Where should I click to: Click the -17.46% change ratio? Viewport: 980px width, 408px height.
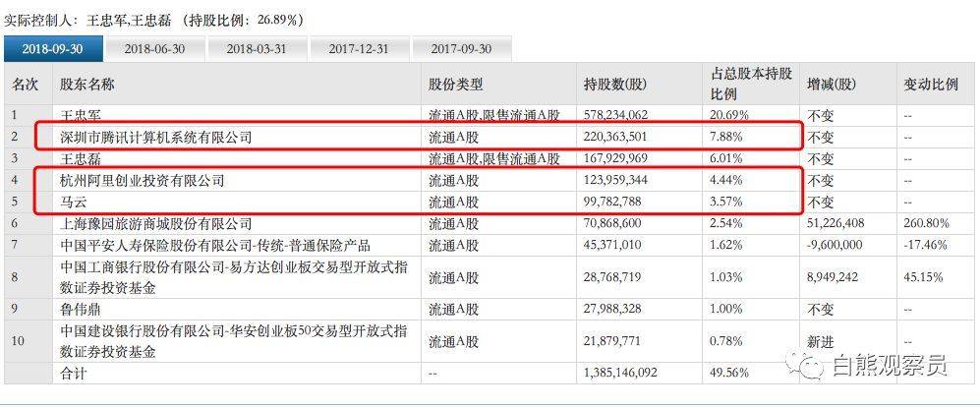[926, 245]
